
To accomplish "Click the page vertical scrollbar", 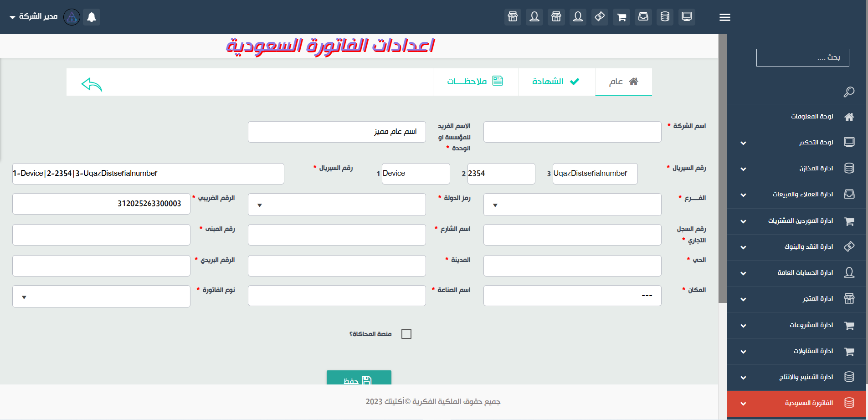I will point(723,169).
